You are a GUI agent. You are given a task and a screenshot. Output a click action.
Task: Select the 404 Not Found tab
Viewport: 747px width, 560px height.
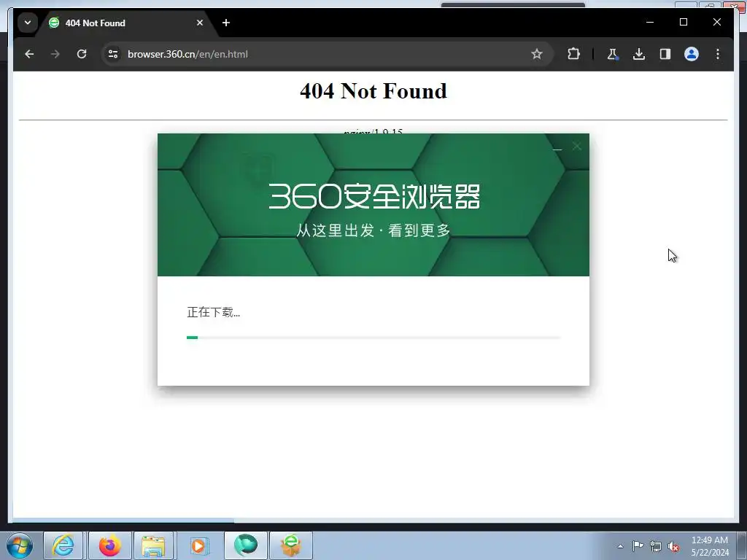[124, 23]
